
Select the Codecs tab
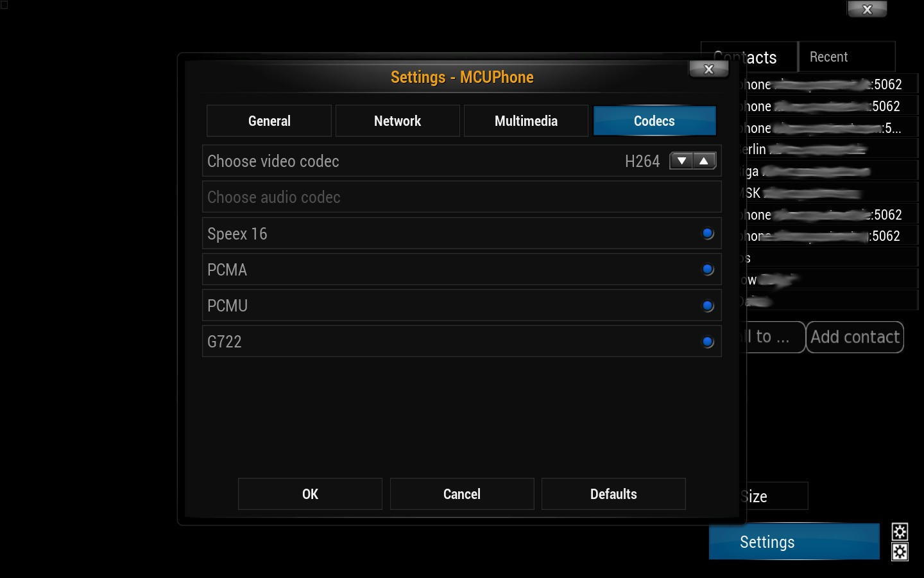point(654,121)
